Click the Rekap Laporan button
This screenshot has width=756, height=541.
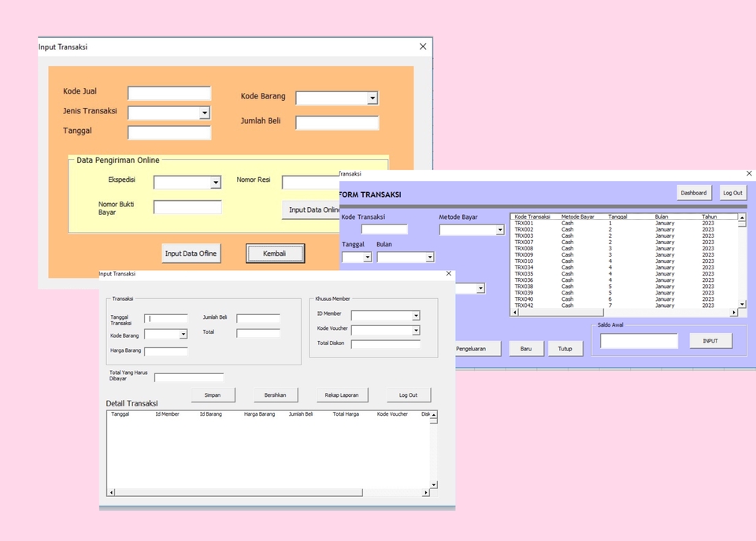342,395
